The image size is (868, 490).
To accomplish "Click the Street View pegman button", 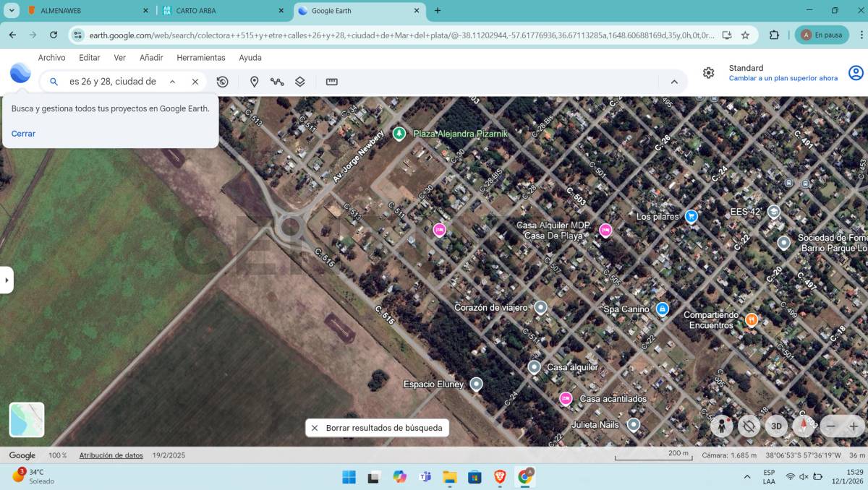I will point(721,426).
